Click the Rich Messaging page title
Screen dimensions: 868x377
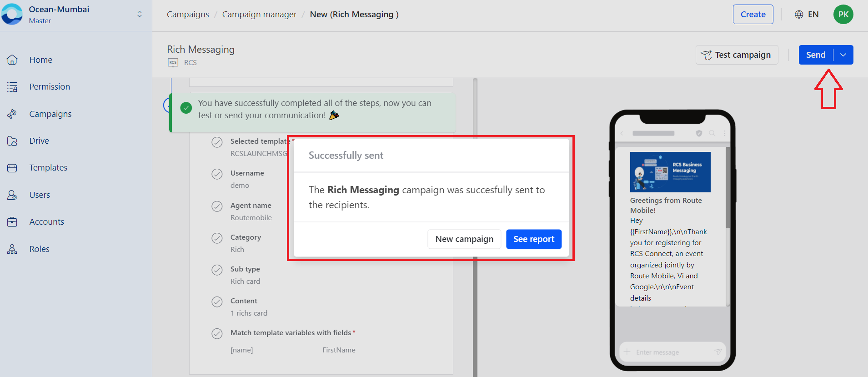pos(201,49)
